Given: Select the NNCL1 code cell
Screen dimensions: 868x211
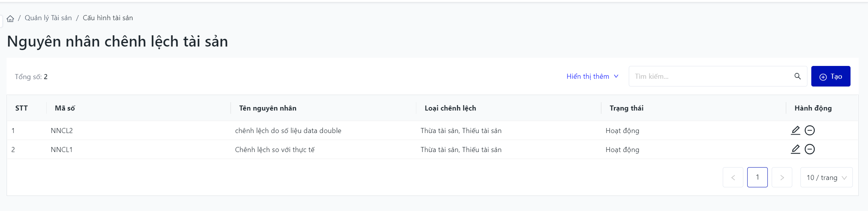Looking at the screenshot, I should tap(62, 150).
